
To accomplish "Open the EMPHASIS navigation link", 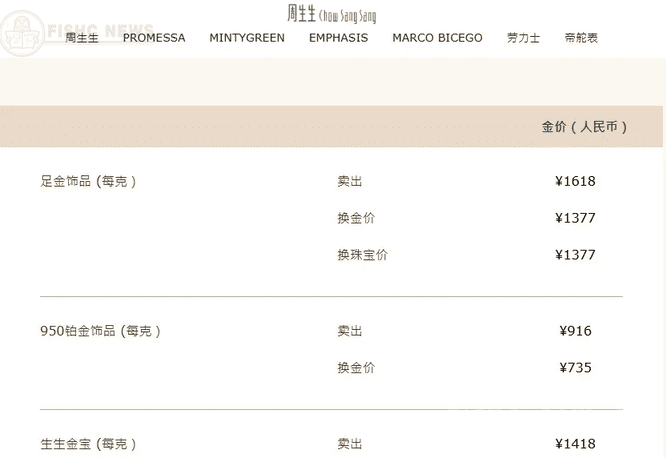I will (x=338, y=38).
